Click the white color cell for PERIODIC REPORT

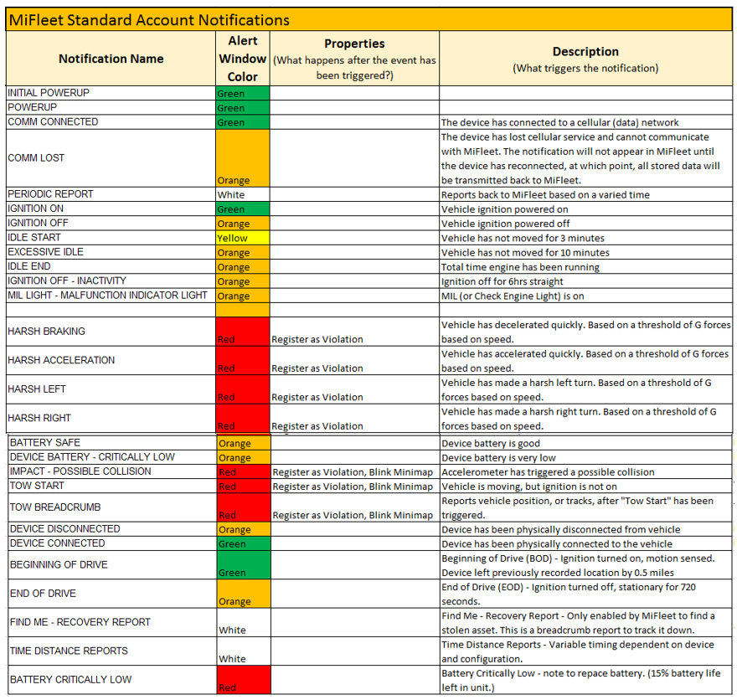click(x=243, y=194)
